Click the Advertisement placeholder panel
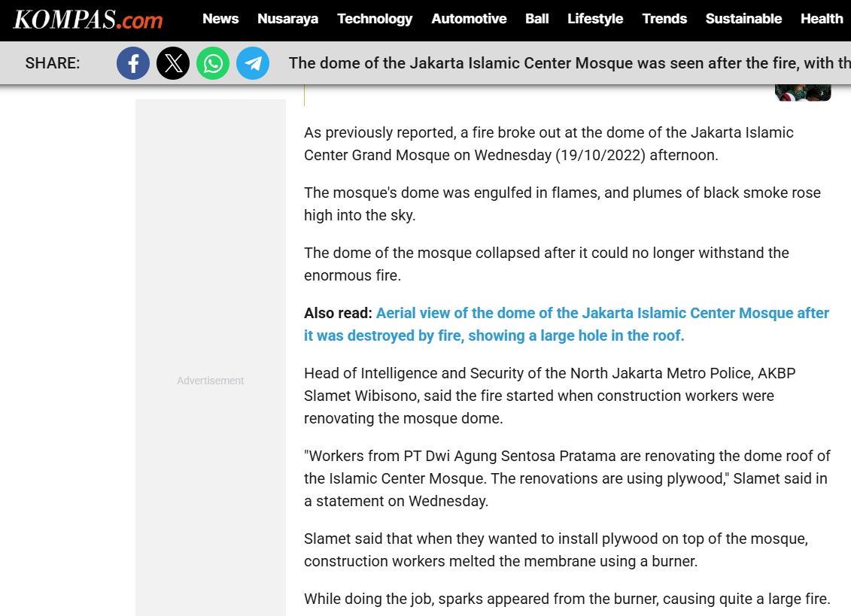 (211, 381)
